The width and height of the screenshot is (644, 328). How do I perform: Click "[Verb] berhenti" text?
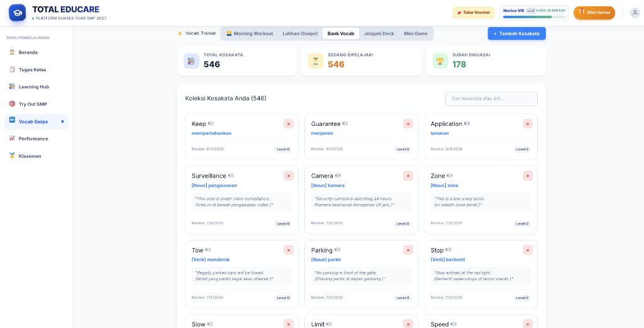click(448, 259)
